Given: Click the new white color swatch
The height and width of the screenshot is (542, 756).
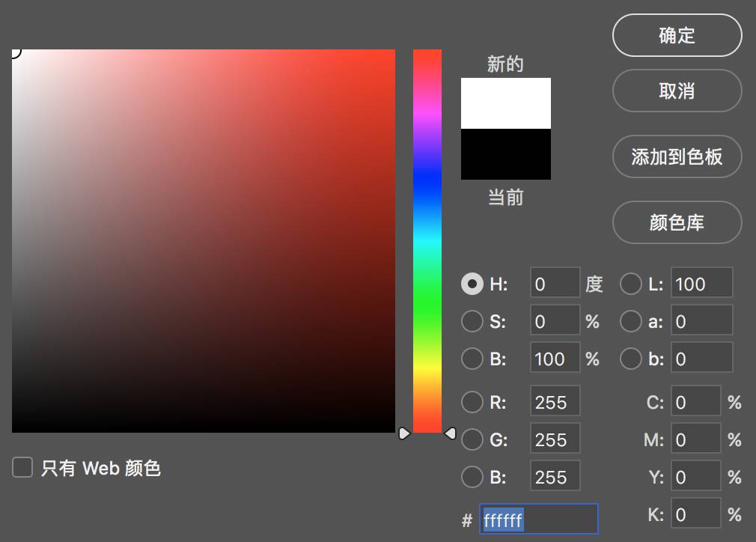Looking at the screenshot, I should (x=506, y=103).
